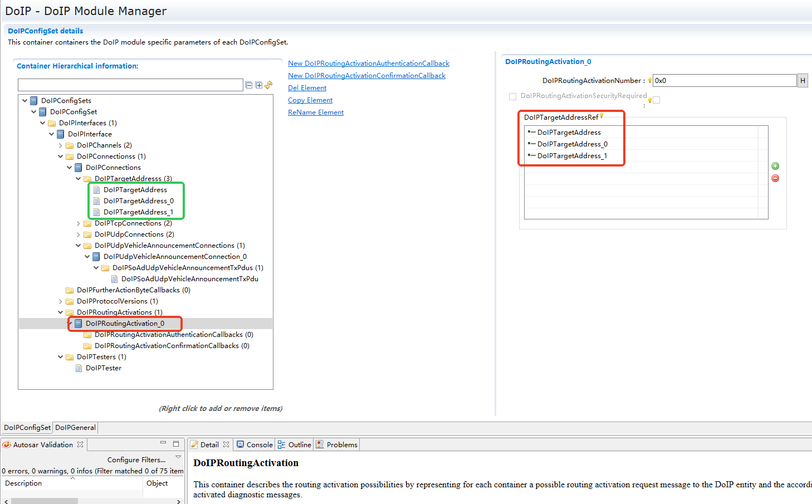812x504 pixels.
Task: Click the refresh tree icon beside filter box
Action: tap(268, 85)
